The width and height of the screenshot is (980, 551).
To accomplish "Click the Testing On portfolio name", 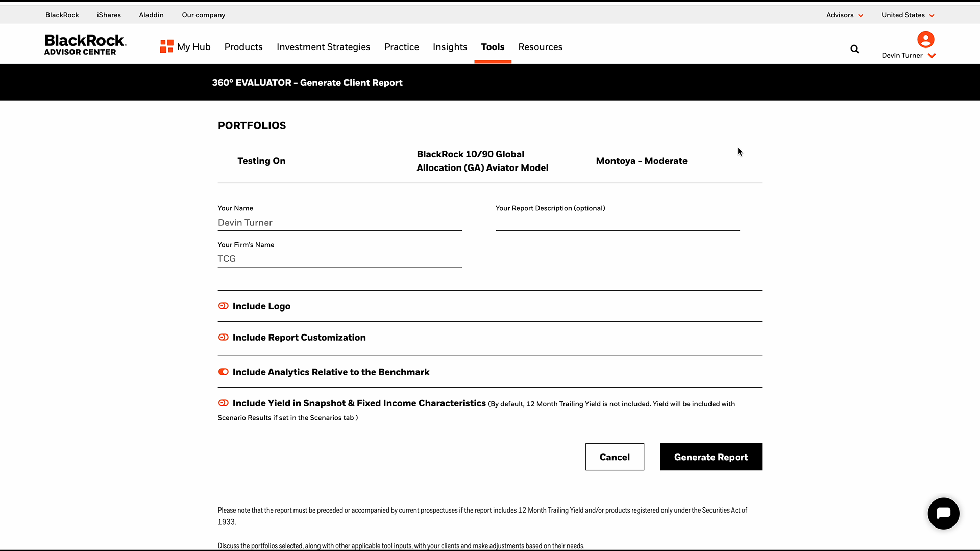I will (261, 161).
